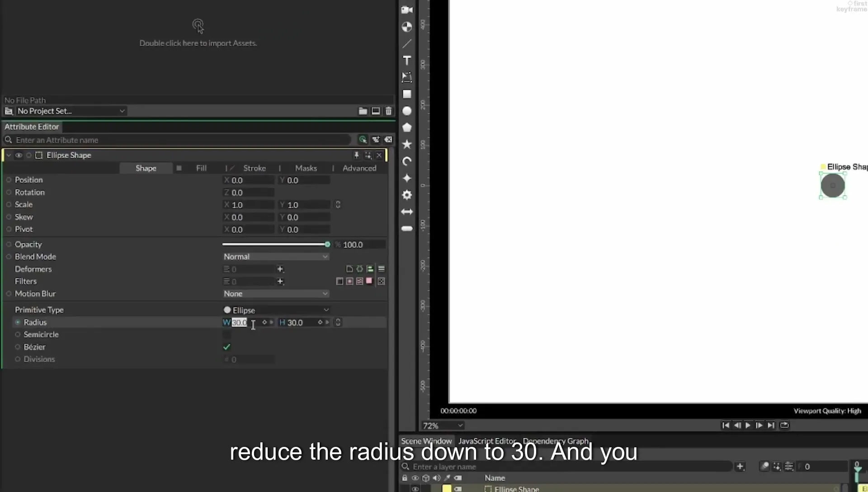Collapse the Ellipse Shape attributes chevron
Screen dimensions: 868x492
[x=9, y=155]
